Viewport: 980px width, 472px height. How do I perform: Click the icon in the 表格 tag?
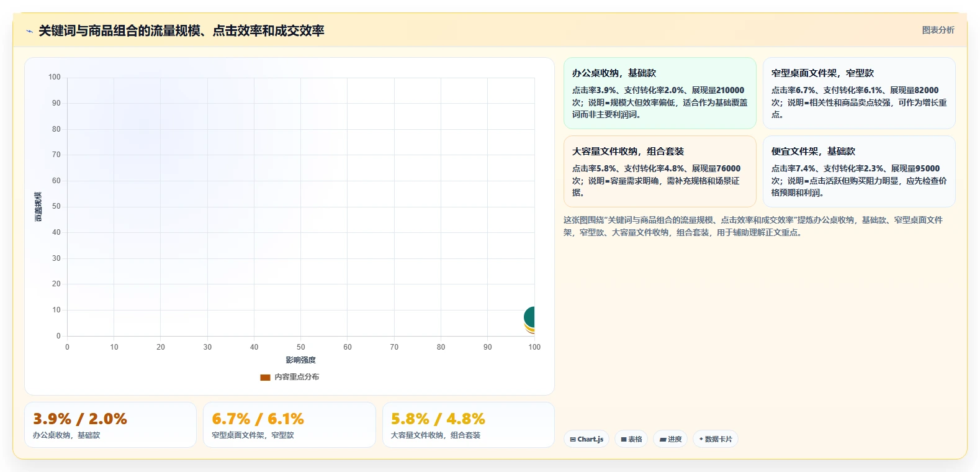click(624, 439)
